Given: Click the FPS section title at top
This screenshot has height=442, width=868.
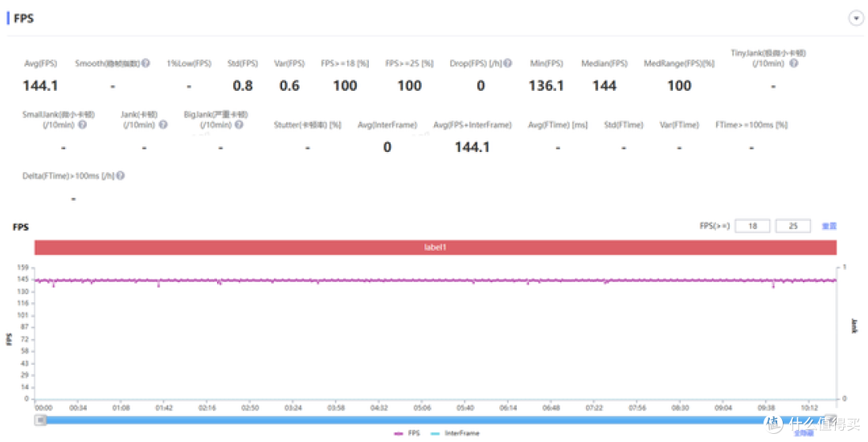Looking at the screenshot, I should pos(23,18).
